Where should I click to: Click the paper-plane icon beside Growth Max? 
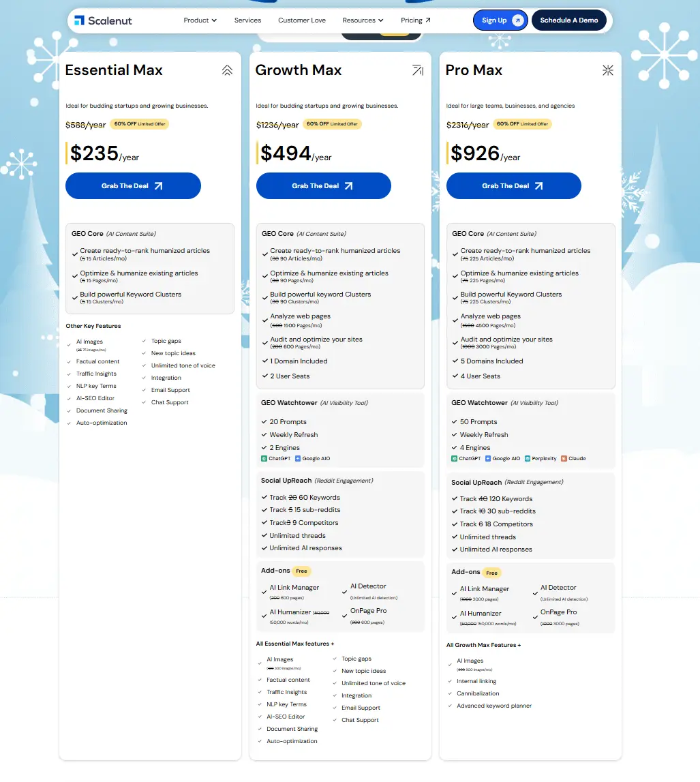418,69
